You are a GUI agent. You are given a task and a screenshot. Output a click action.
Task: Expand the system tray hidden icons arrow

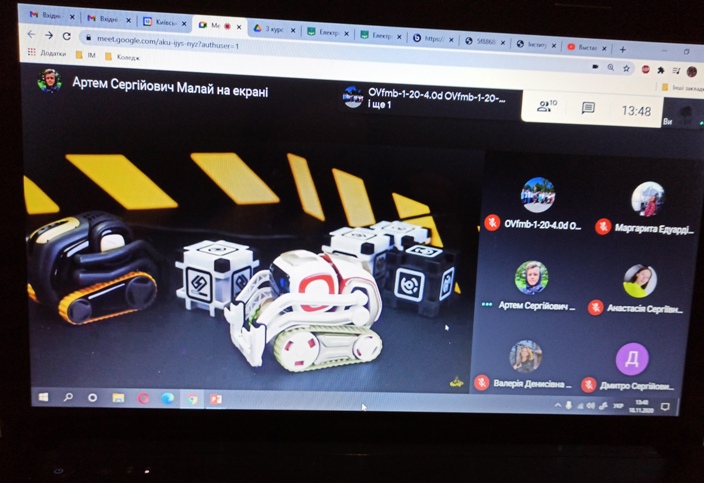[x=558, y=405]
